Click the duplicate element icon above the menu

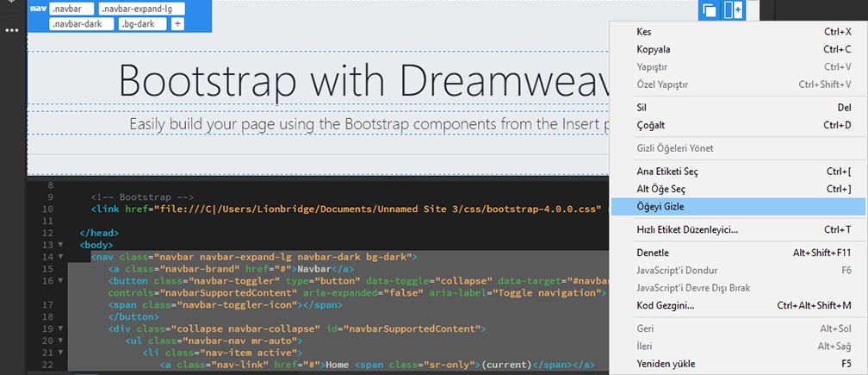pyautogui.click(x=710, y=10)
